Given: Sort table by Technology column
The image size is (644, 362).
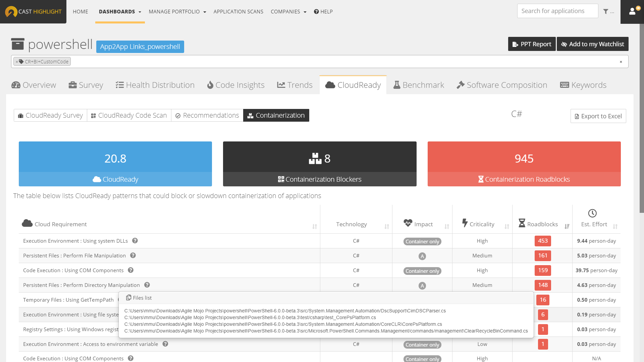Looking at the screenshot, I should (386, 226).
